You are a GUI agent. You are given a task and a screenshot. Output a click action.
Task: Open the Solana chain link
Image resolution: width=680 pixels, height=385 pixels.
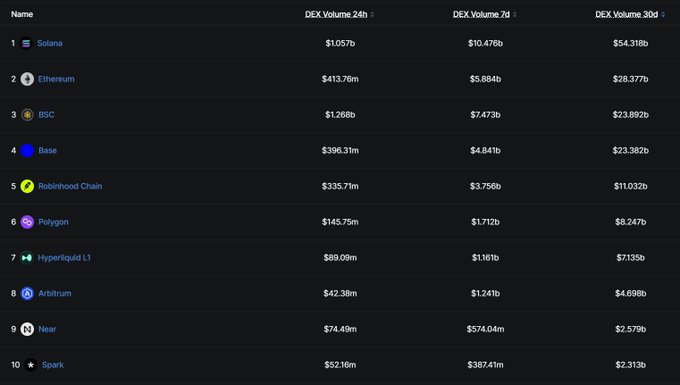coord(50,43)
